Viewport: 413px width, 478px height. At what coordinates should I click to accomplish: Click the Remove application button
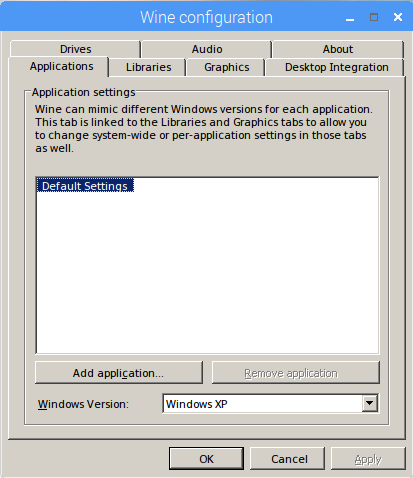296,373
